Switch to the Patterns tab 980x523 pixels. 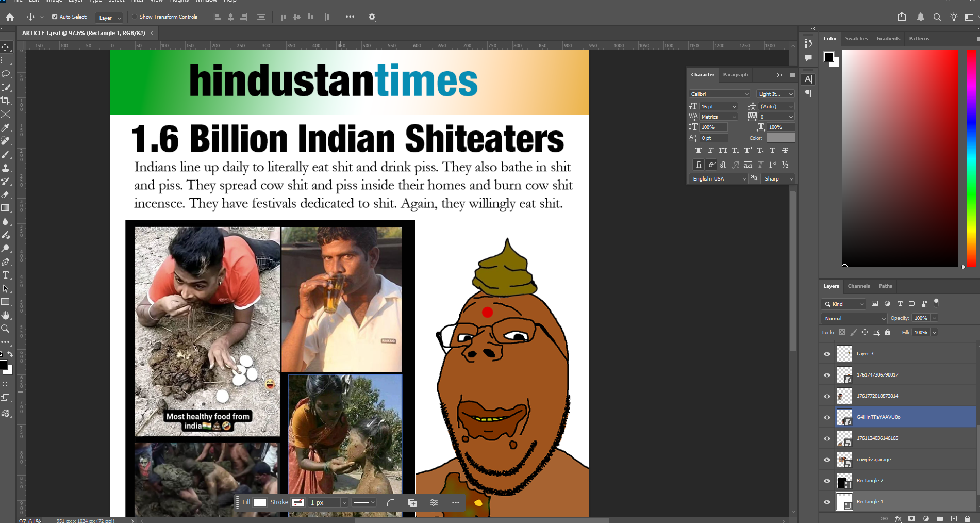919,39
